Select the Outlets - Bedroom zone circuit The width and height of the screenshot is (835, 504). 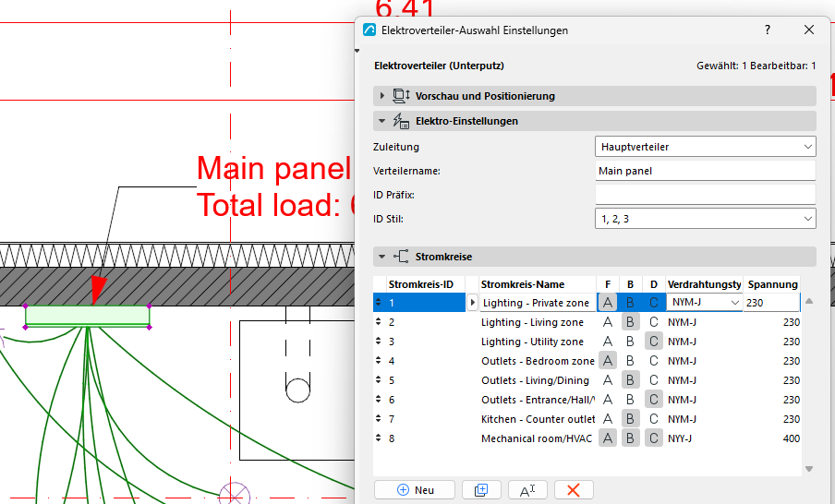tap(587, 361)
